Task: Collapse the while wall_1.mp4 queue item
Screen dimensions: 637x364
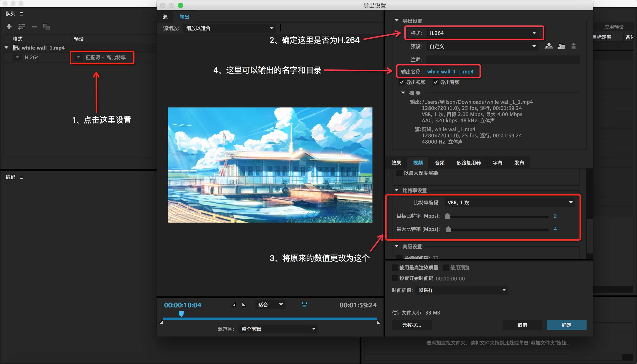Action: [6, 48]
